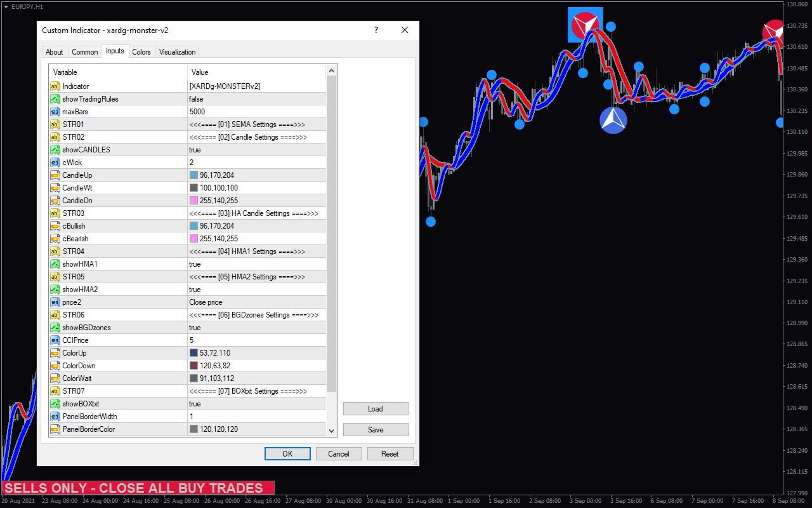Click the STR01 string icon
The image size is (812, 508).
coord(55,124)
